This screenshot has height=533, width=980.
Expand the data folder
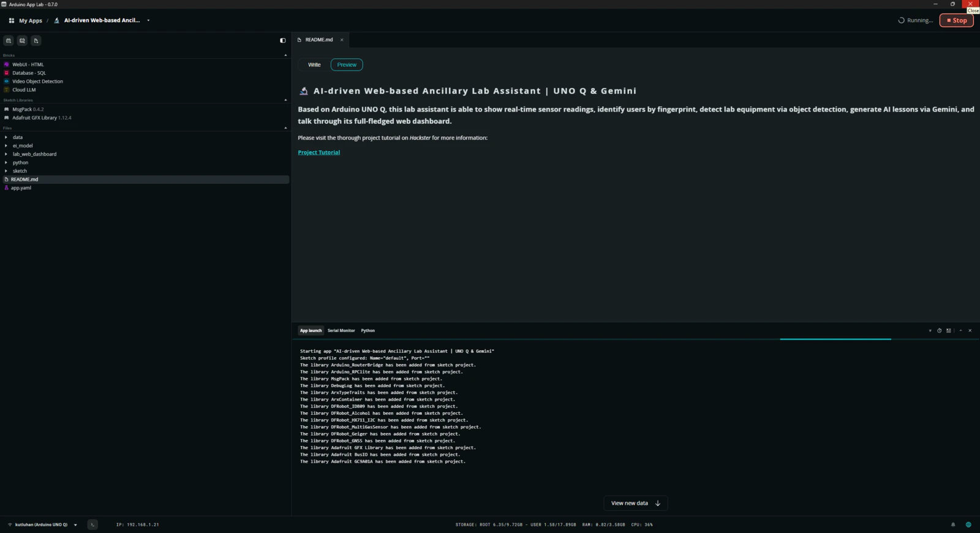(x=6, y=137)
